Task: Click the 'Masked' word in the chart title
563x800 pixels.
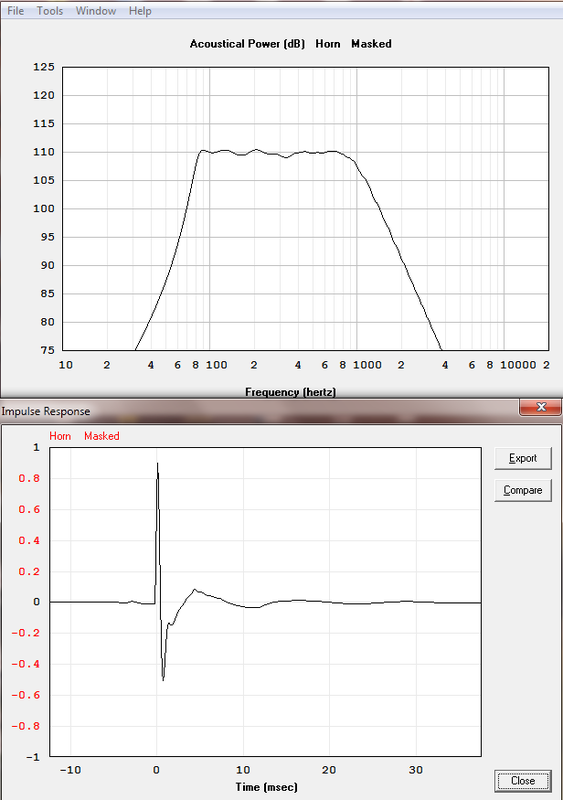Action: tap(371, 44)
